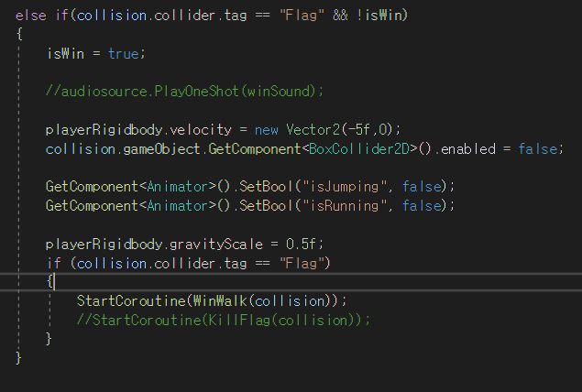Click "gameObject" in the collision line
582x392 pixels.
(161, 149)
